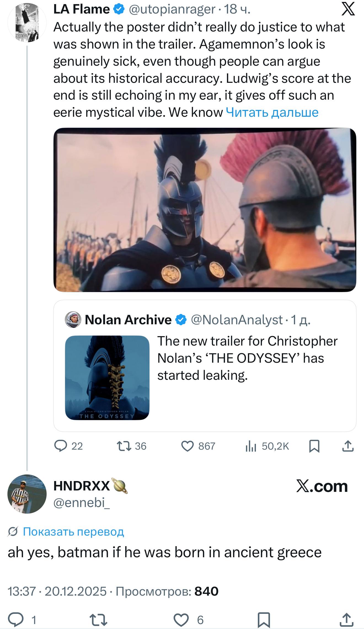Like HNDRXX's tweet with 6 likes
The width and height of the screenshot is (364, 629).
click(181, 620)
